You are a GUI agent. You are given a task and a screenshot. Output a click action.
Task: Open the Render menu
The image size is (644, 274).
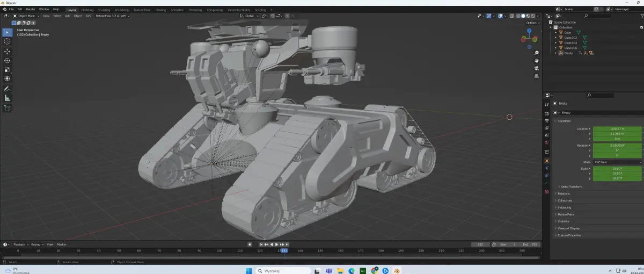click(31, 9)
